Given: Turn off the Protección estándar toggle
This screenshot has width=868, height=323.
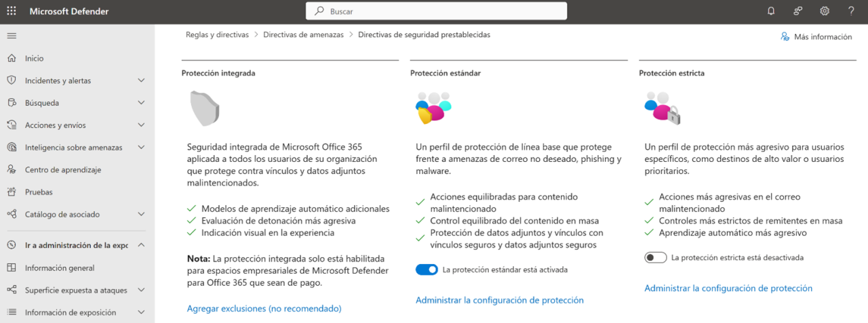Looking at the screenshot, I should pos(427,270).
